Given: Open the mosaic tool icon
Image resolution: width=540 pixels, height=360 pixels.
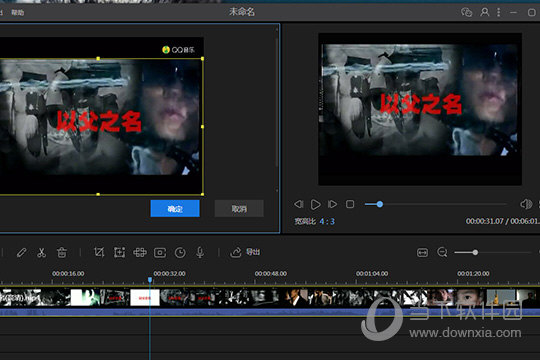Looking at the screenshot, I should coord(139,253).
